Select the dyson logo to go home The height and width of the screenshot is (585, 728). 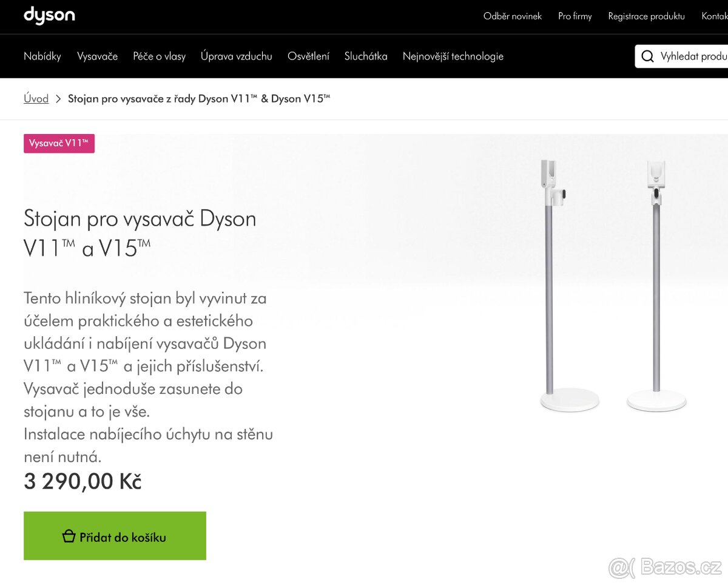[49, 16]
